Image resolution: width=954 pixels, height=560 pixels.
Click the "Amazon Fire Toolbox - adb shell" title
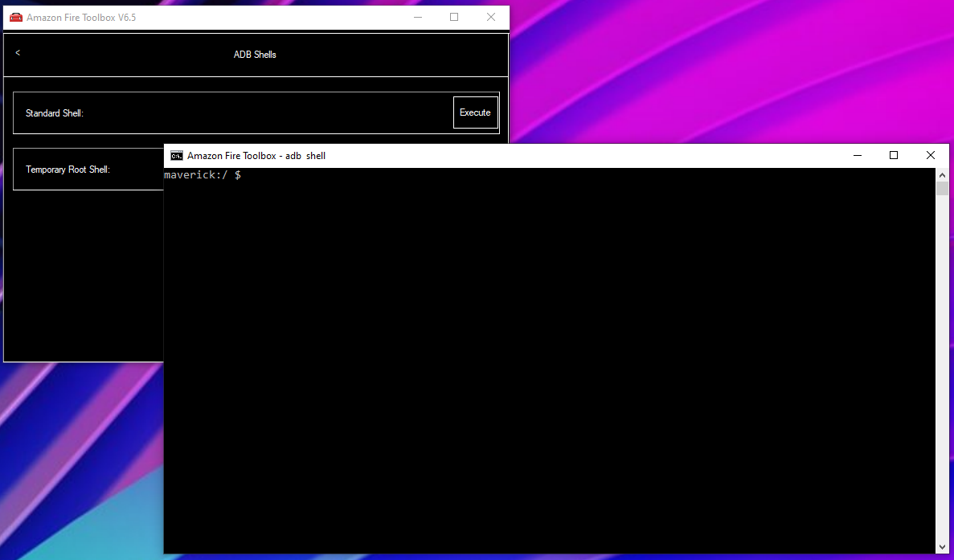point(256,156)
